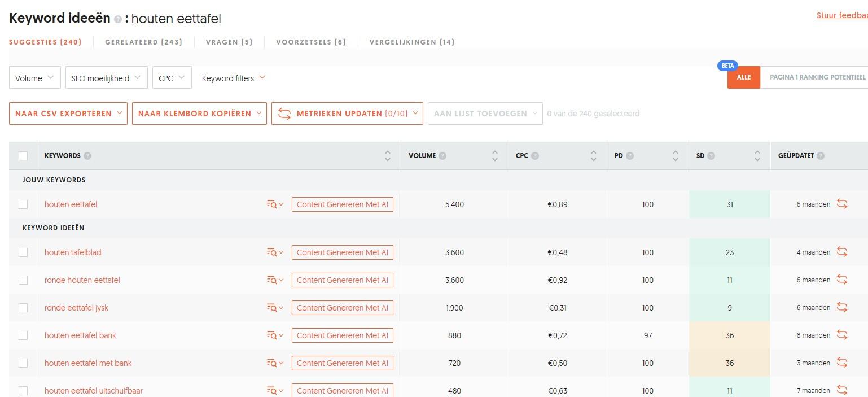868x397 pixels.
Task: Click search-details icon for ronde houten eettafel
Action: 275,280
